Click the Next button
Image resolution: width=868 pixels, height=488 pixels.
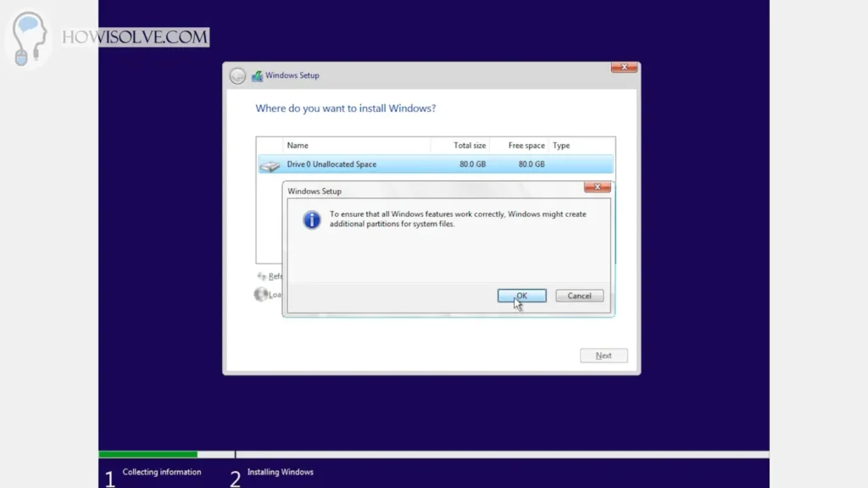[x=604, y=356]
